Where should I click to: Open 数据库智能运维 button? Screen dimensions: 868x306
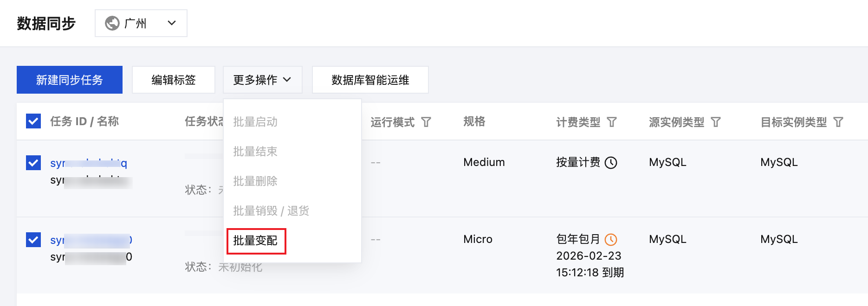tap(370, 80)
